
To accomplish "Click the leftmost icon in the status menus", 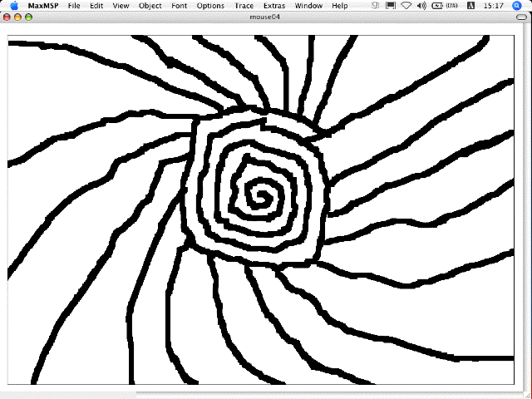I will point(375,6).
